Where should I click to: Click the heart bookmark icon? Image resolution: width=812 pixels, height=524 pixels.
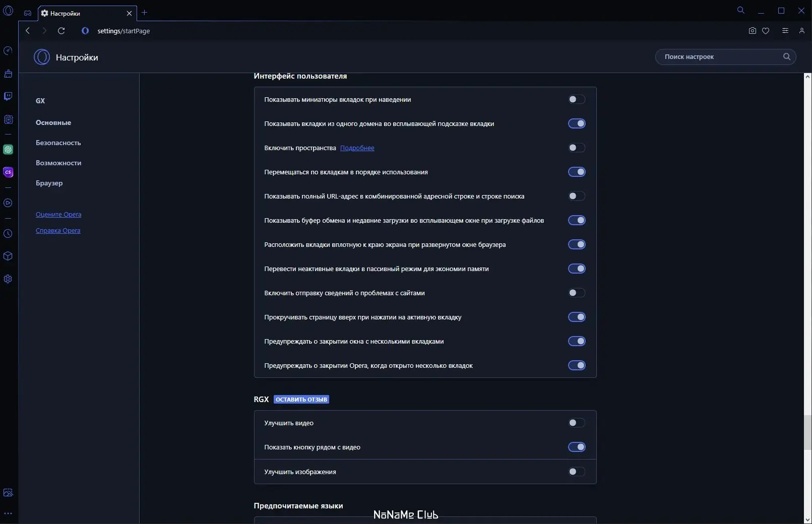[x=766, y=31]
